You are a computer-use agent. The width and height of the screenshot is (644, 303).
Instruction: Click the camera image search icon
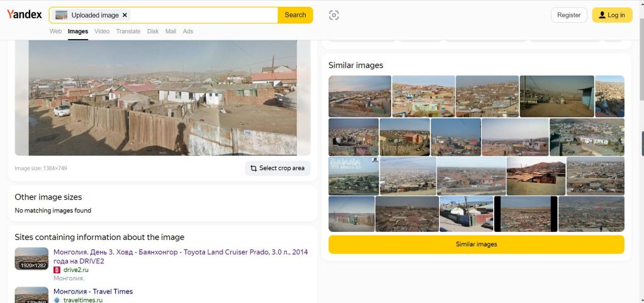(334, 15)
